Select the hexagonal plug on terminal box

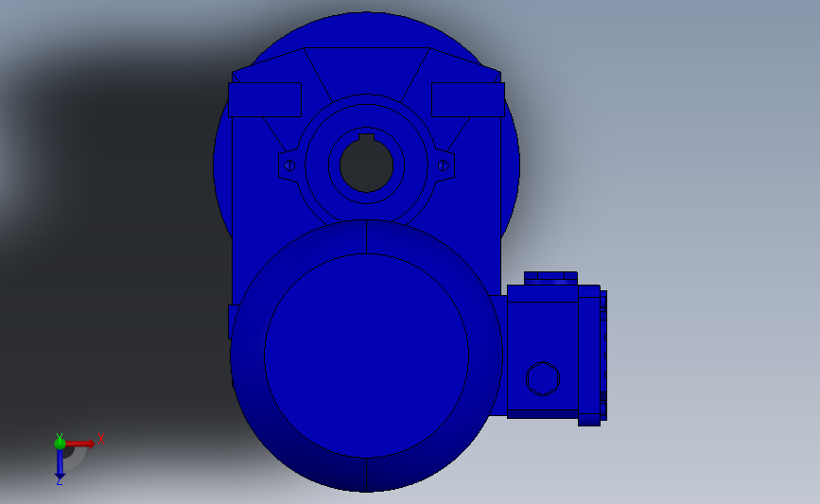click(543, 378)
